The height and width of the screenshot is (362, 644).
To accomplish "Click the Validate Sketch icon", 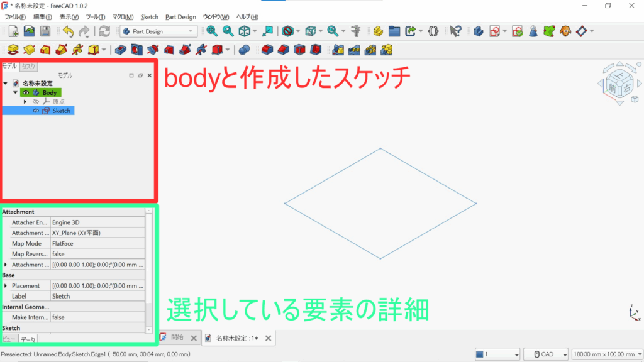I will [517, 31].
